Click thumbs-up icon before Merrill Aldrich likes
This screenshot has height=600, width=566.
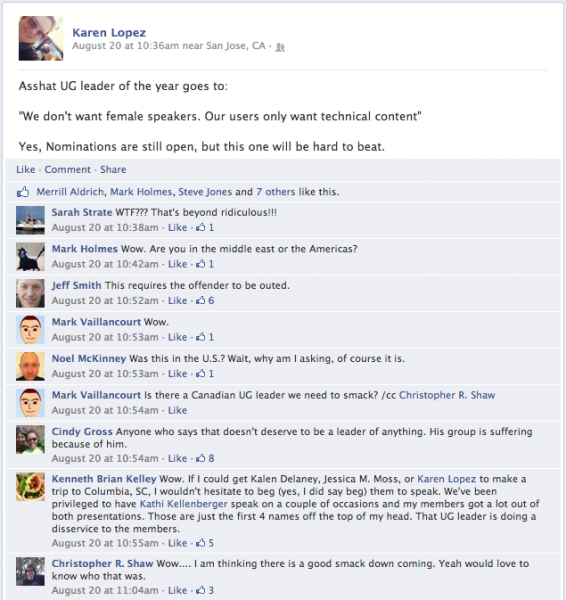point(23,192)
